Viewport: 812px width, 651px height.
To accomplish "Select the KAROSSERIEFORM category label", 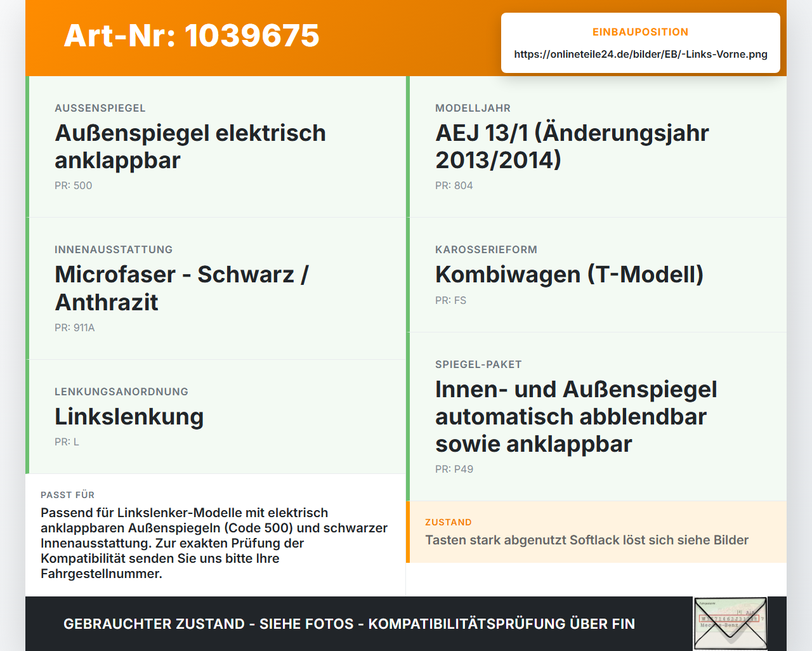I will 486,249.
